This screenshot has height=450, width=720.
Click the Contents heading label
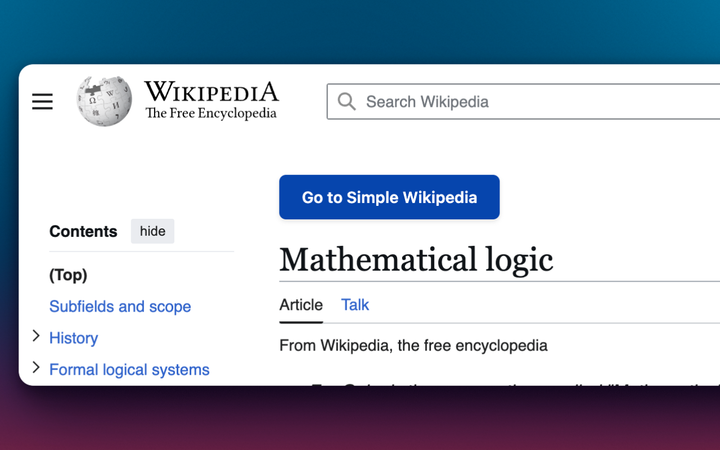click(x=83, y=231)
